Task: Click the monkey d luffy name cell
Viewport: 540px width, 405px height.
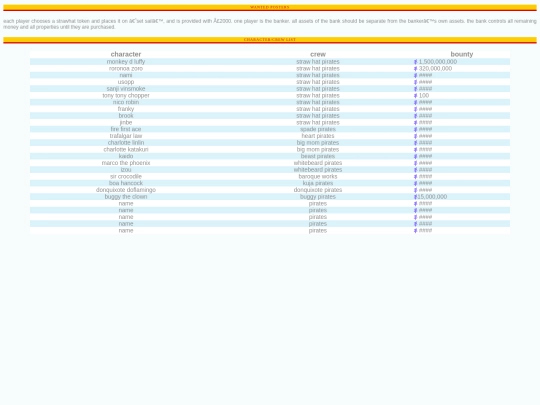Action: point(126,62)
